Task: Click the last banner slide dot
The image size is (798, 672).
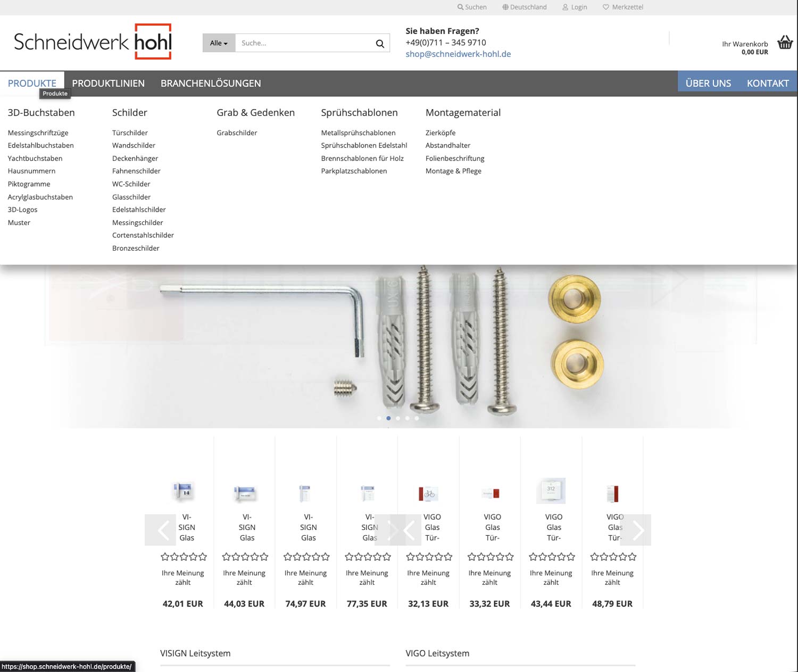Action: [417, 418]
